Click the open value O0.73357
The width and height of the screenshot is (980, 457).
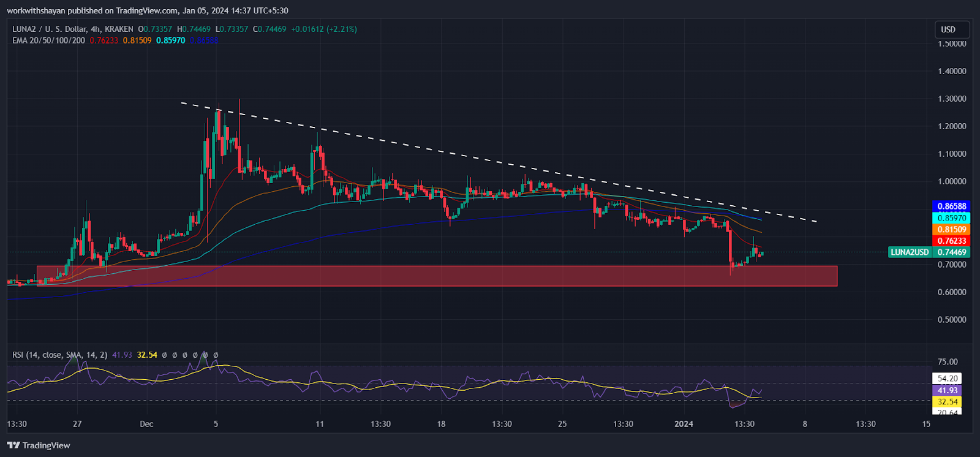click(x=156, y=29)
